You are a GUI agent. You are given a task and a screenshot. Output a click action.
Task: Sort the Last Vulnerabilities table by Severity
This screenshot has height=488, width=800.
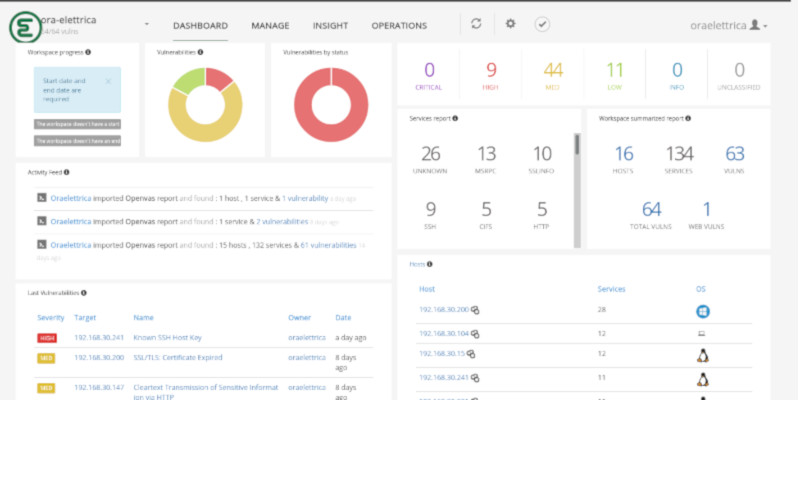51,318
